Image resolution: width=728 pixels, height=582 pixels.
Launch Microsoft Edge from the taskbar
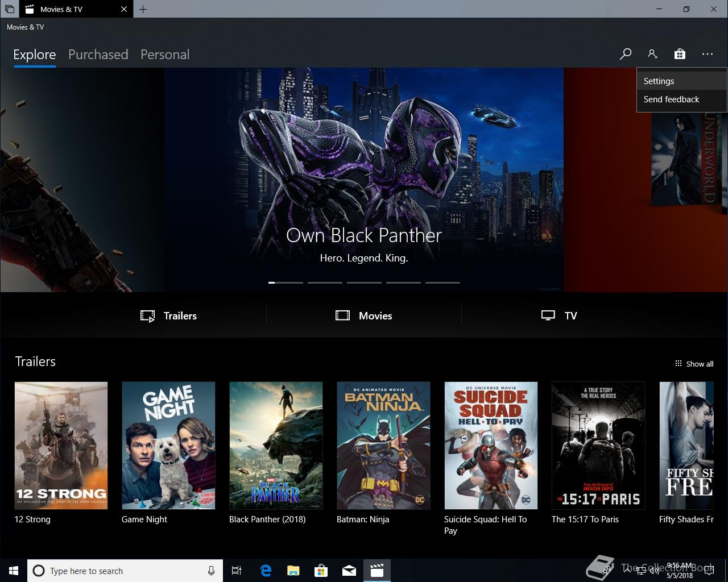tap(266, 571)
